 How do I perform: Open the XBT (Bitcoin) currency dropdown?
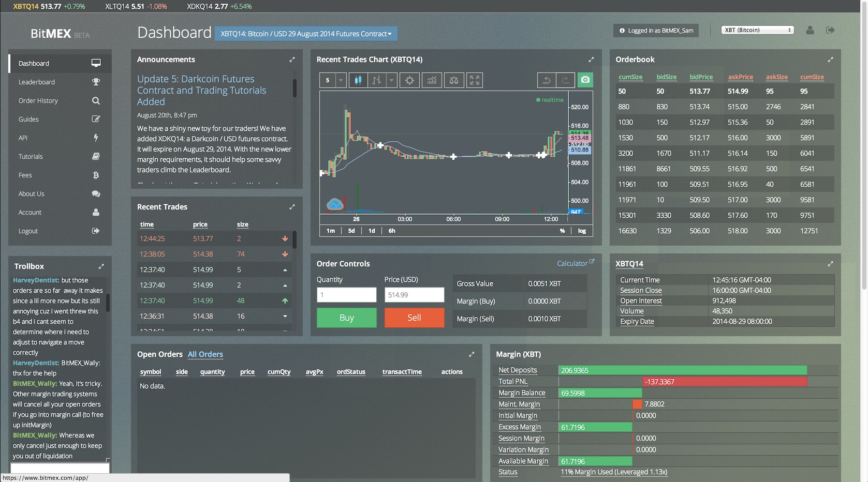[x=757, y=30]
